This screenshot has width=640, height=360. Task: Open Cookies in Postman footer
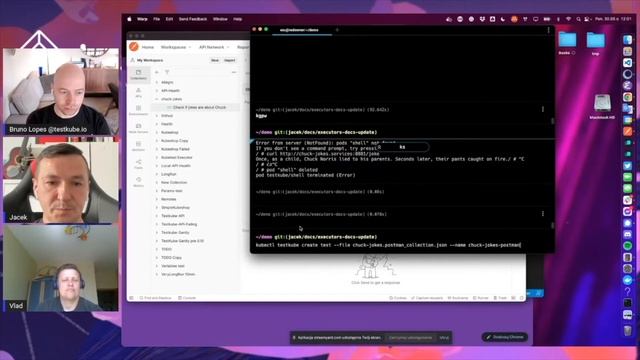[398, 298]
